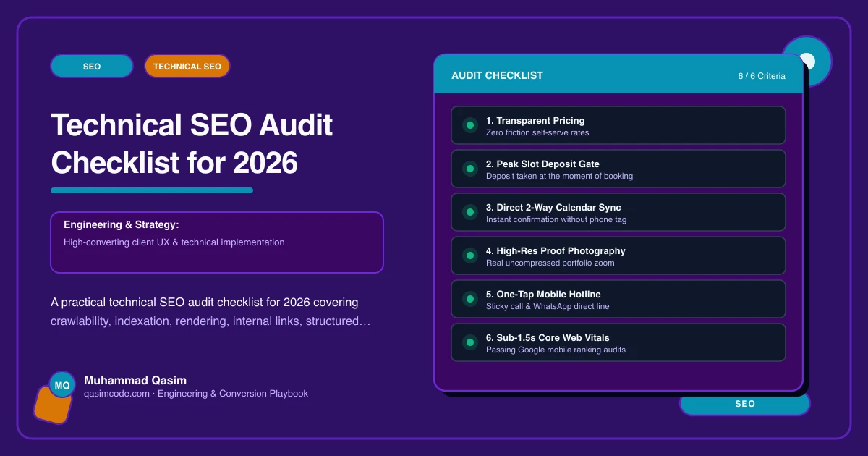
Task: Select the '5. One-Tap Mobile Hotline' title
Action: click(x=543, y=295)
